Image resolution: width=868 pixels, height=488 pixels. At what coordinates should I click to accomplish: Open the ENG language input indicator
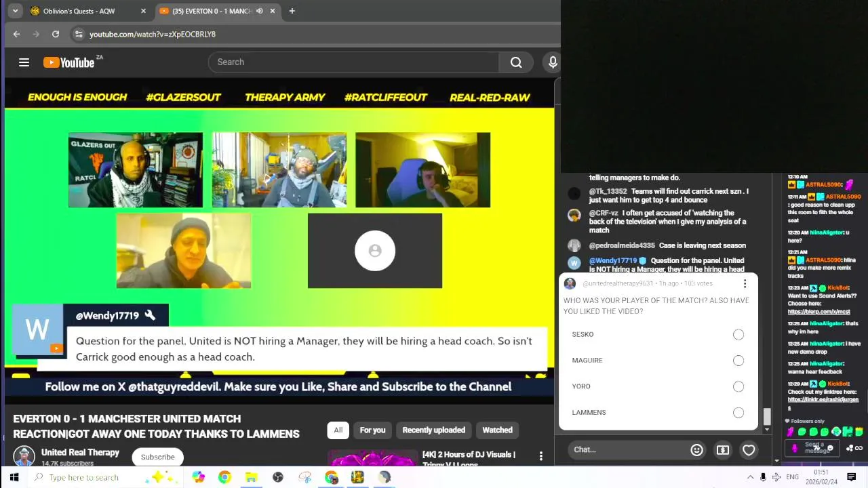tap(792, 477)
